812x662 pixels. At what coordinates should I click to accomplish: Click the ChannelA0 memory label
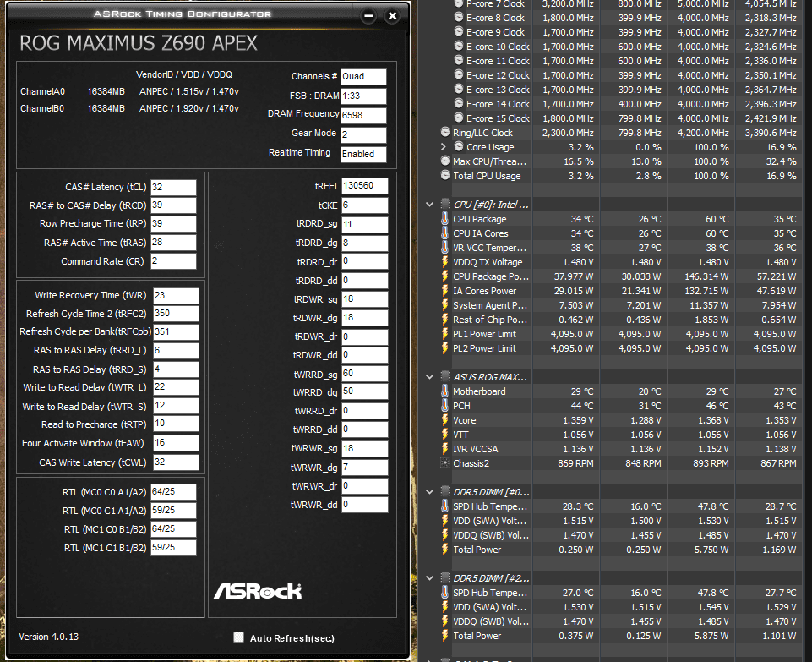coord(42,91)
